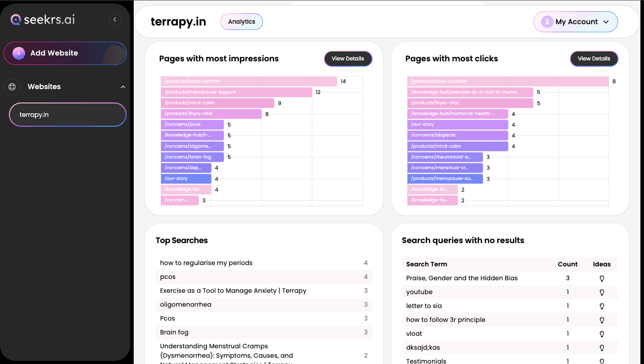The image size is (644, 364).
Task: Click the /products/pcos-comfort impressions bar
Action: point(249,81)
